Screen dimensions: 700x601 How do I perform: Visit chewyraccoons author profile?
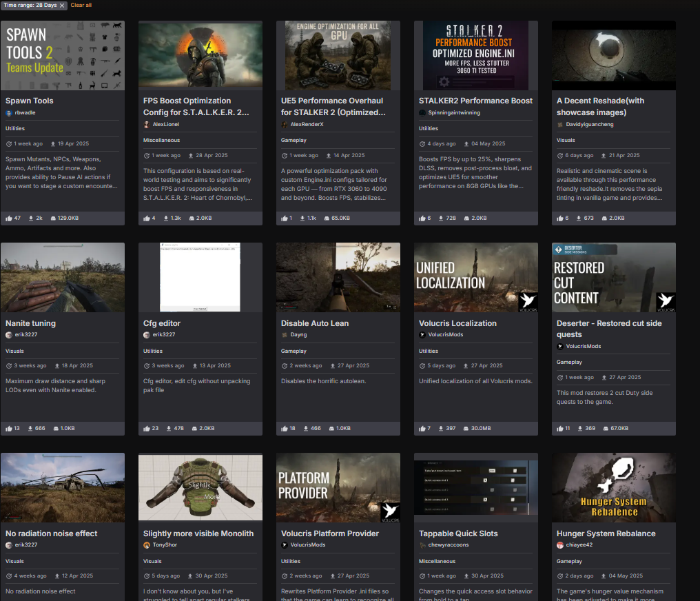pos(449,544)
